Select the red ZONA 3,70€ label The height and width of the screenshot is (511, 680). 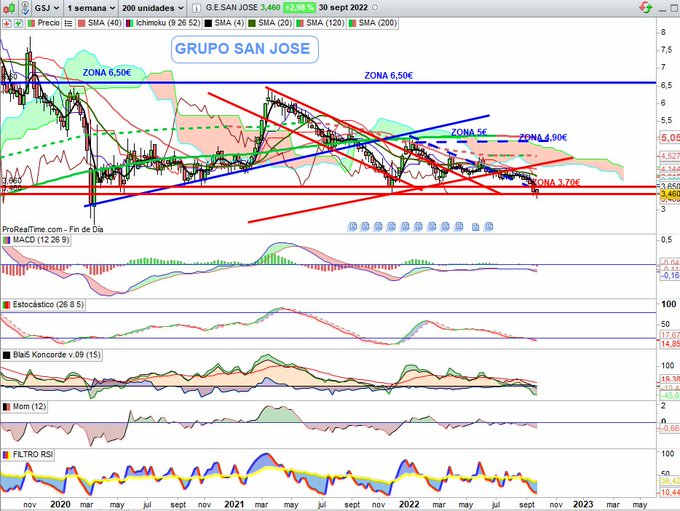pos(556,182)
